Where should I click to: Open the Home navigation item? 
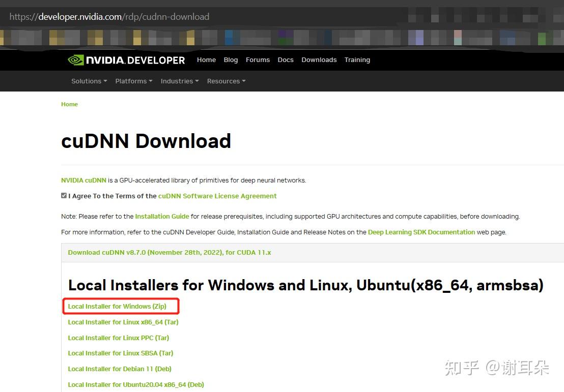(206, 60)
